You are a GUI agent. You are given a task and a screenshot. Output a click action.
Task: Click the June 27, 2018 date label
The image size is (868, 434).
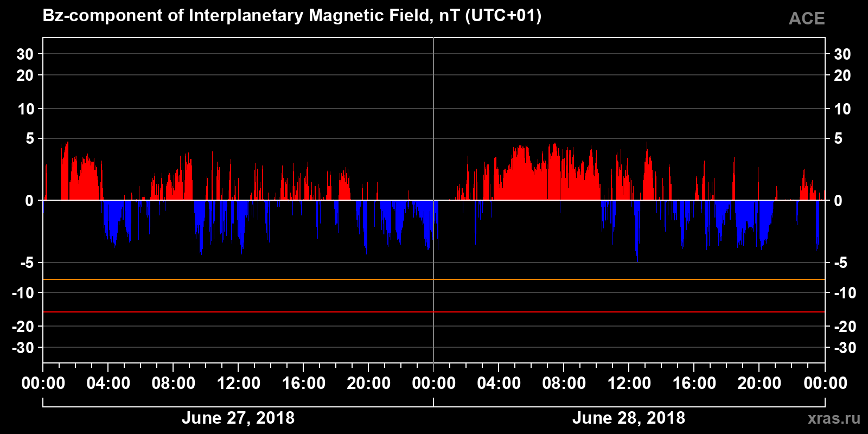238,418
